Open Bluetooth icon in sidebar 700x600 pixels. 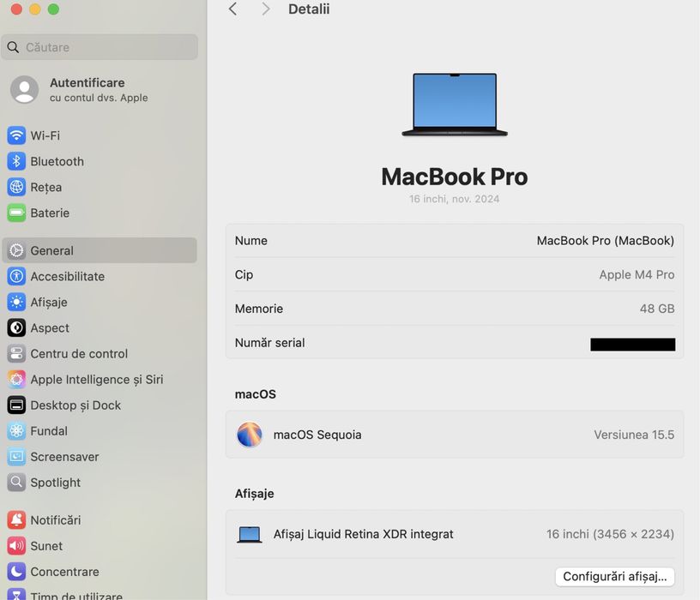coord(16,161)
